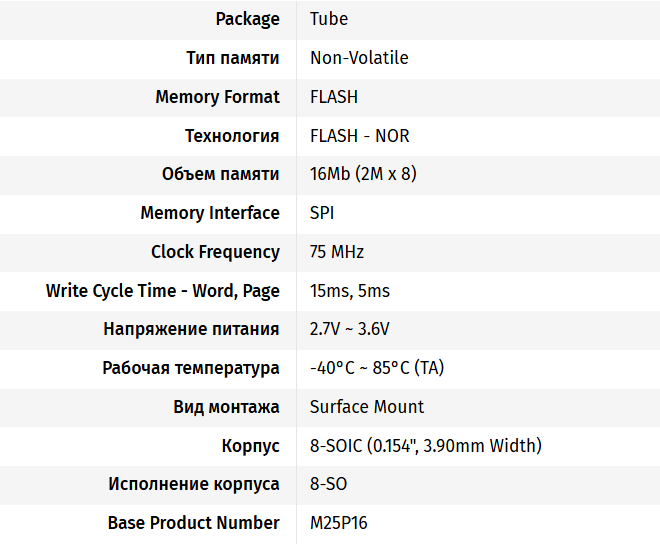Viewport: 660px width, 551px height.
Task: Select the "16Mb (2M x 8)" value
Action: (363, 174)
